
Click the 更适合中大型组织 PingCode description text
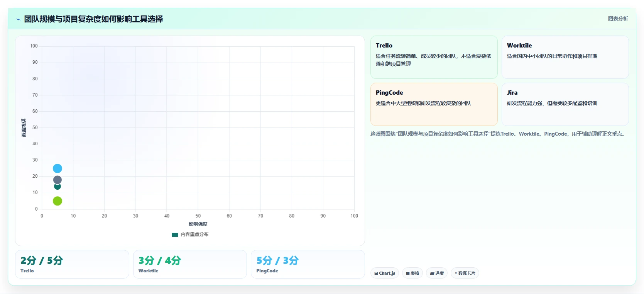pyautogui.click(x=423, y=103)
